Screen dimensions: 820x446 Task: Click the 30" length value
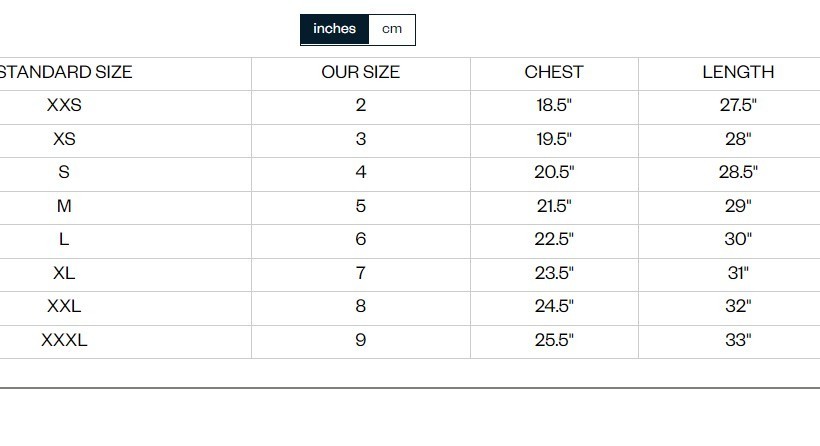tap(738, 239)
